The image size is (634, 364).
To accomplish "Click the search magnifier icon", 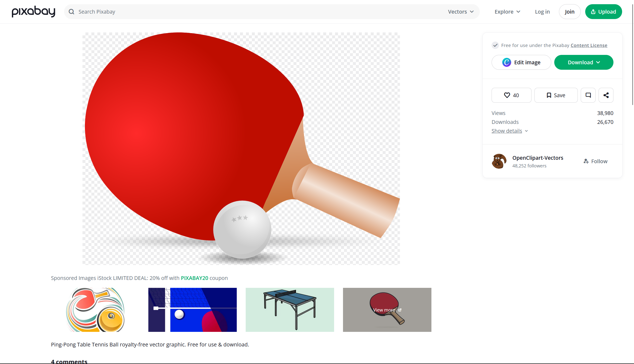I will click(x=71, y=12).
